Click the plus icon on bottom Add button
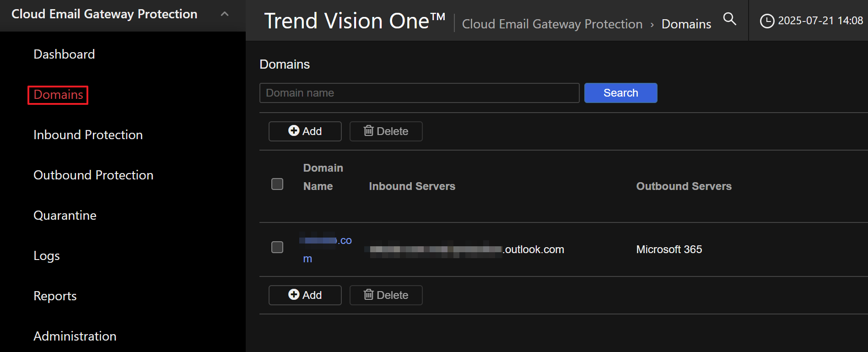 294,295
